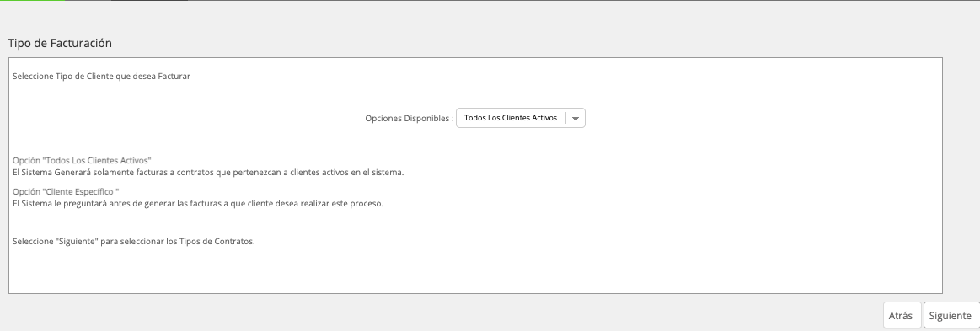Click the 'Tipo de Facturación' heading

pos(60,43)
